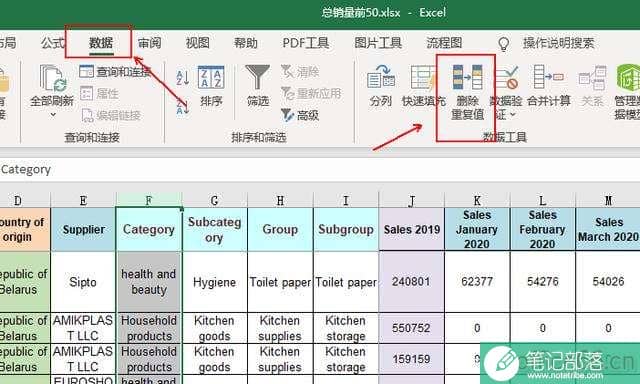Open the PDF工具 tab
The height and width of the screenshot is (384, 640).
pos(305,42)
